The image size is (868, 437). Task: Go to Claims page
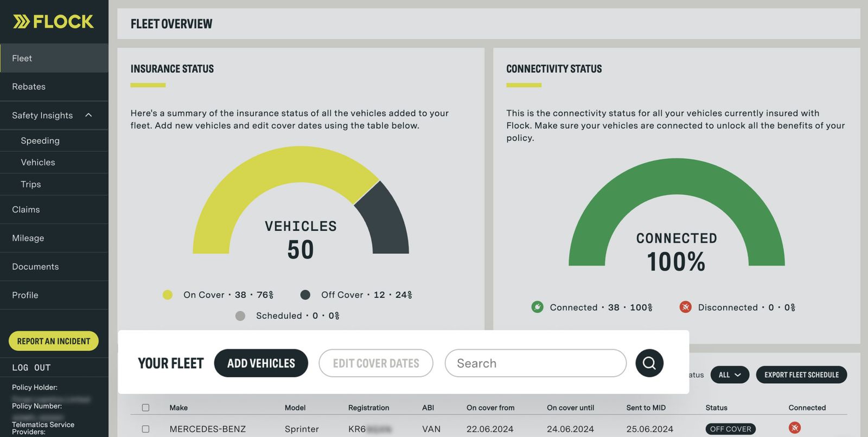[54, 209]
